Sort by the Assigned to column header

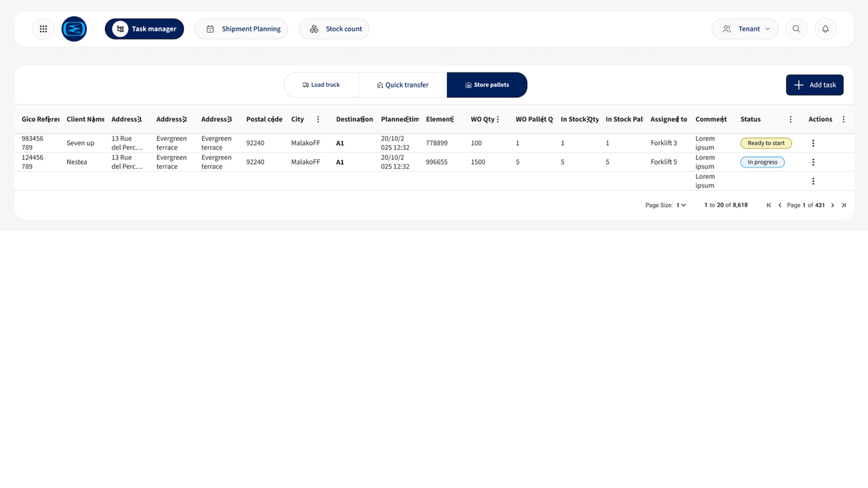tap(669, 119)
